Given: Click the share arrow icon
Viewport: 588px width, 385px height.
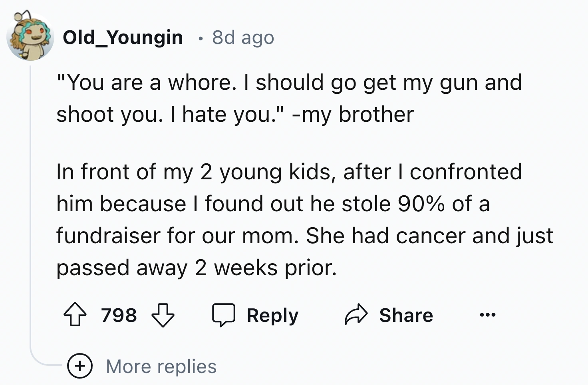Looking at the screenshot, I should tap(356, 316).
